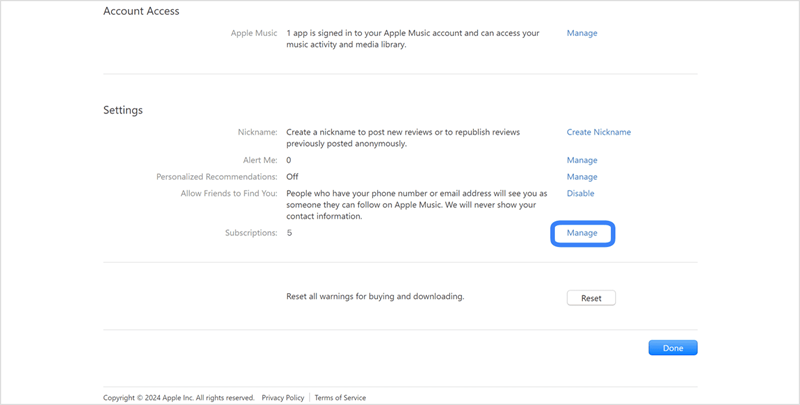
Task: Select the Account Access heading
Action: (x=141, y=11)
